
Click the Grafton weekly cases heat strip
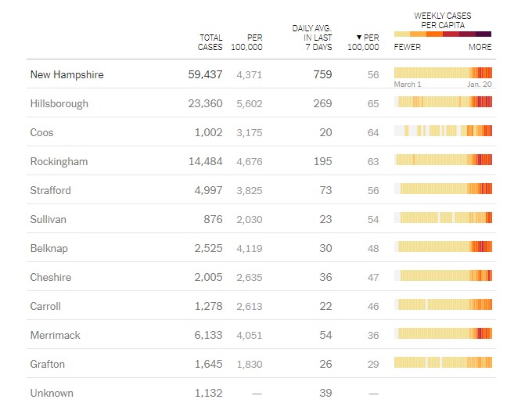click(x=444, y=362)
